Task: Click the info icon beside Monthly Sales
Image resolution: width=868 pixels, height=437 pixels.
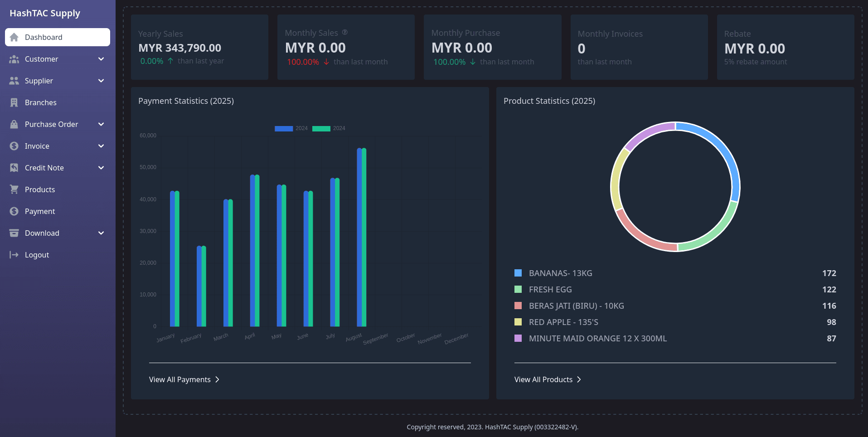Action: coord(345,32)
